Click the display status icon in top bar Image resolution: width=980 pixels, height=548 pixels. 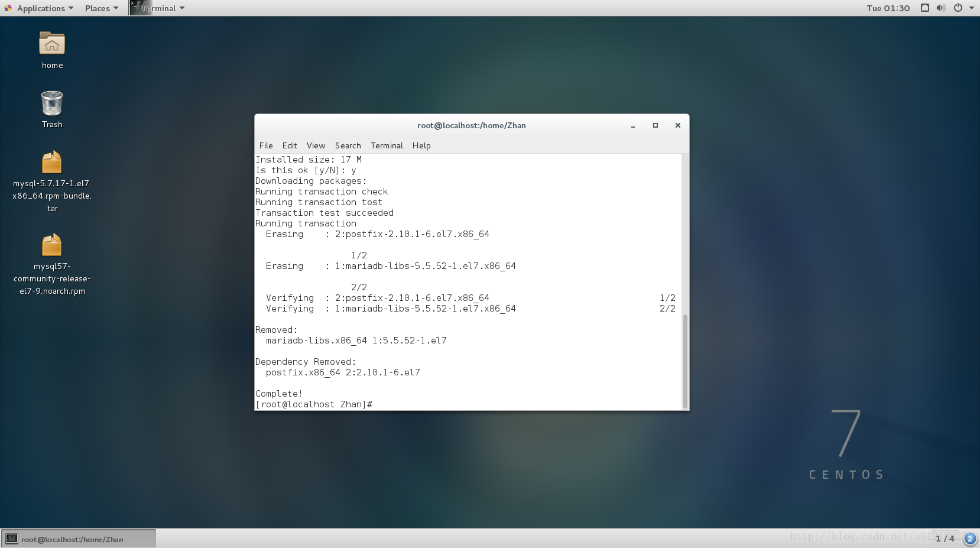pos(925,8)
